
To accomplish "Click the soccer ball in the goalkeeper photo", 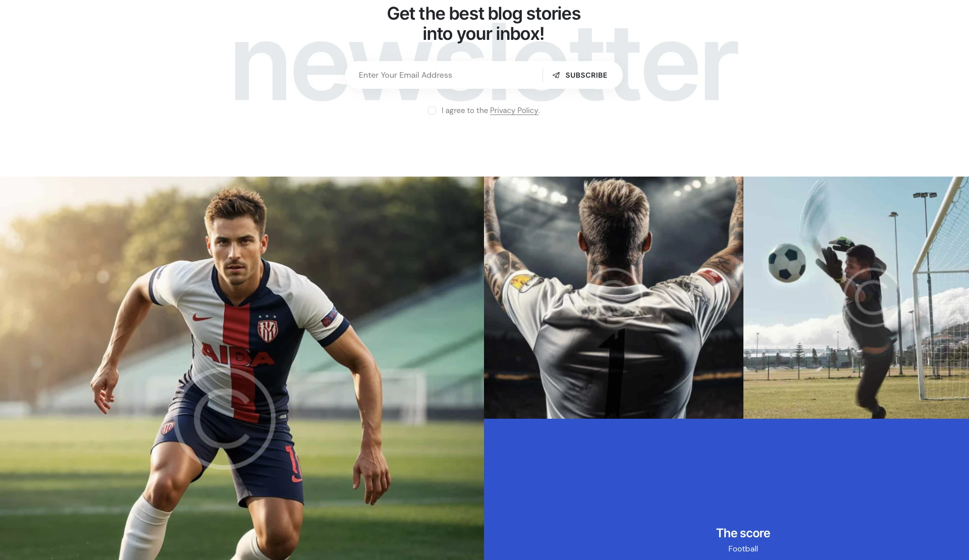I will (x=786, y=262).
